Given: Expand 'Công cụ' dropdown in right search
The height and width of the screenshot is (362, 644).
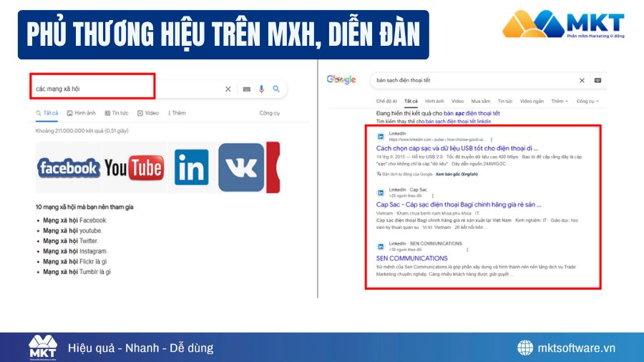Looking at the screenshot, I should [587, 101].
